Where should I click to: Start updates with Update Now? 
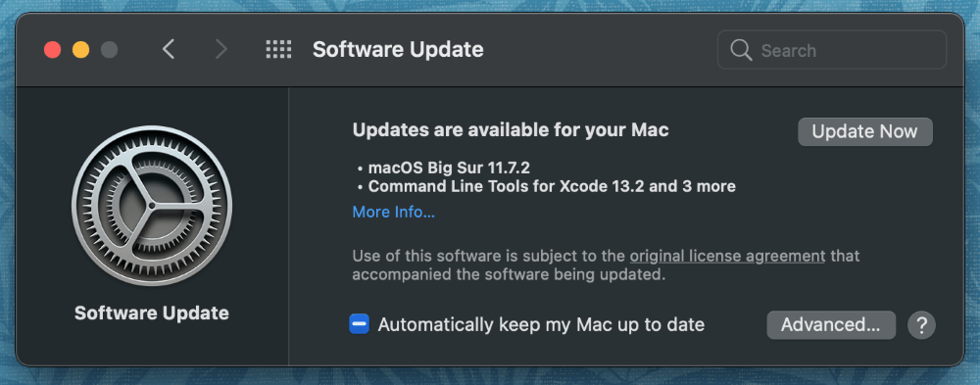[x=865, y=132]
